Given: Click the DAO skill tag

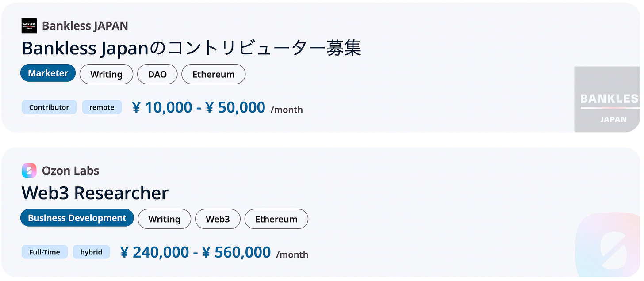Looking at the screenshot, I should 157,74.
